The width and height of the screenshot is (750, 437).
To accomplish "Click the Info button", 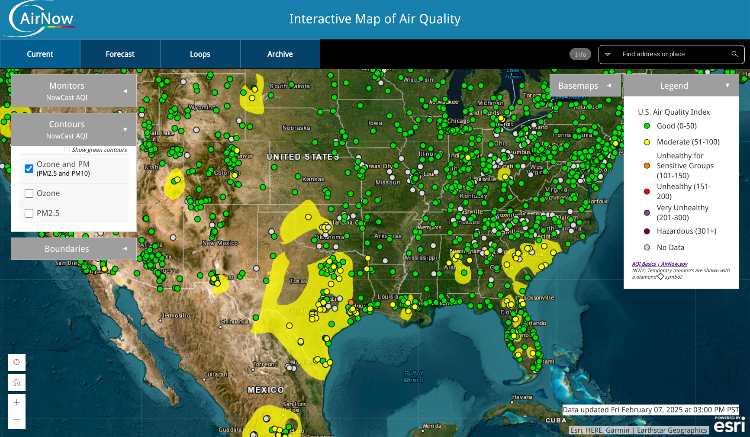I will (580, 54).
